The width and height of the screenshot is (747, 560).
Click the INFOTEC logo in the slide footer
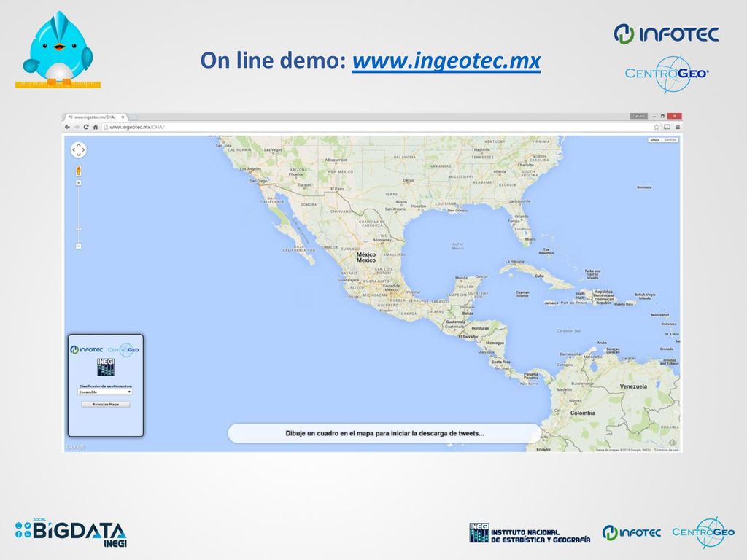(632, 532)
